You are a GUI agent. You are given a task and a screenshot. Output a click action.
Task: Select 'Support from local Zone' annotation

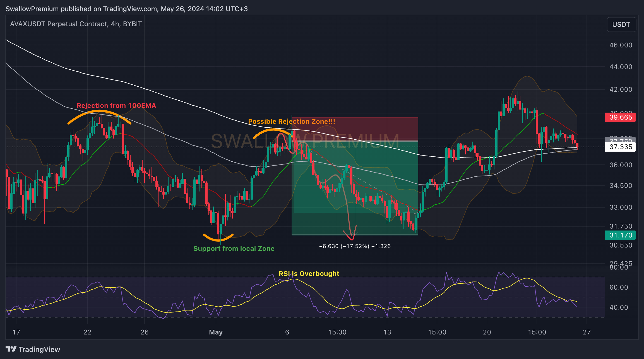tap(234, 249)
